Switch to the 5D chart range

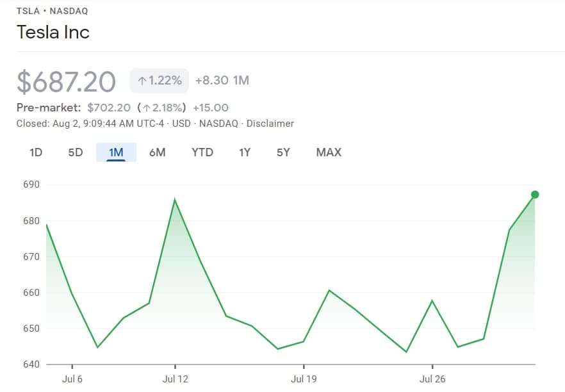tap(76, 152)
